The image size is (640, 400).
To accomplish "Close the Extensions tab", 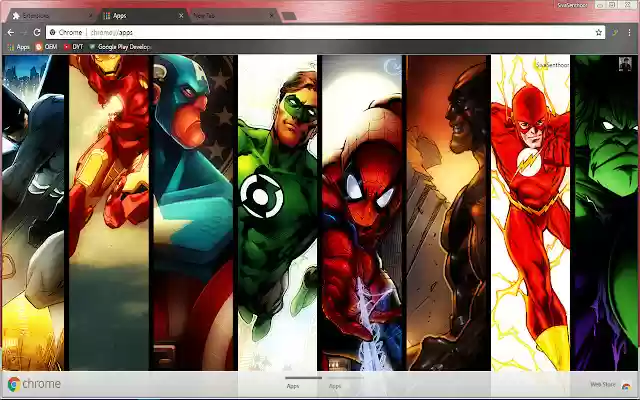I will [x=91, y=16].
